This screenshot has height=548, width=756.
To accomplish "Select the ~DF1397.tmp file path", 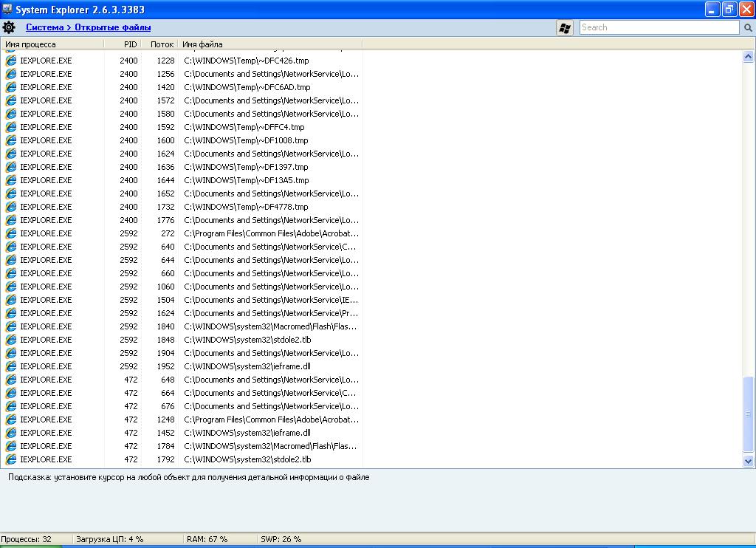I will [x=246, y=167].
